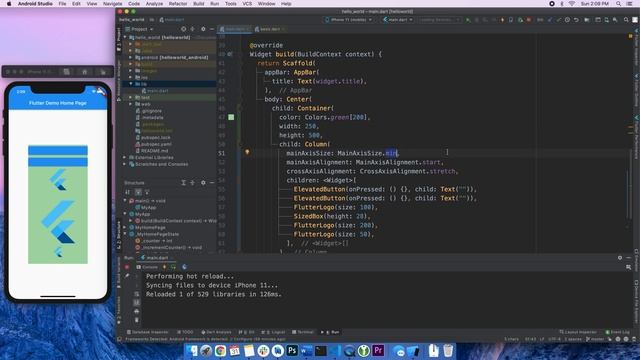
Task: Click on 'MainAxisSize.min' in line 51
Action: pos(367,153)
